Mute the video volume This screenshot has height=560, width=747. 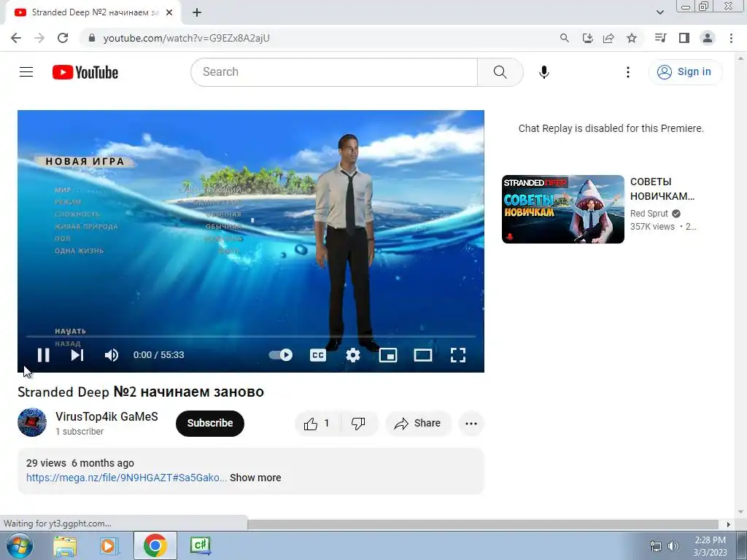(x=111, y=355)
